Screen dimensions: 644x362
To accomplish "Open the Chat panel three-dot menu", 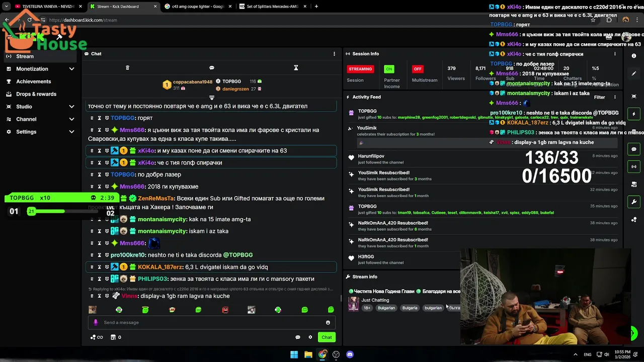I will tap(334, 54).
